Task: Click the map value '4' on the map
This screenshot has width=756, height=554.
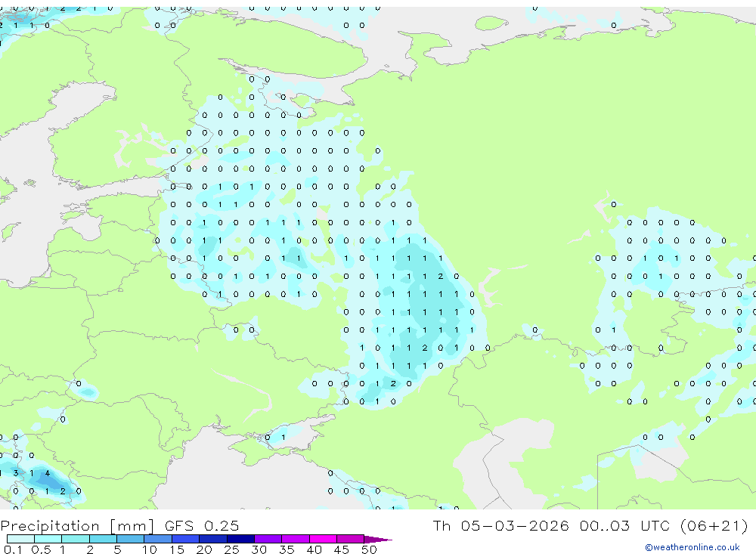Action: [x=47, y=473]
